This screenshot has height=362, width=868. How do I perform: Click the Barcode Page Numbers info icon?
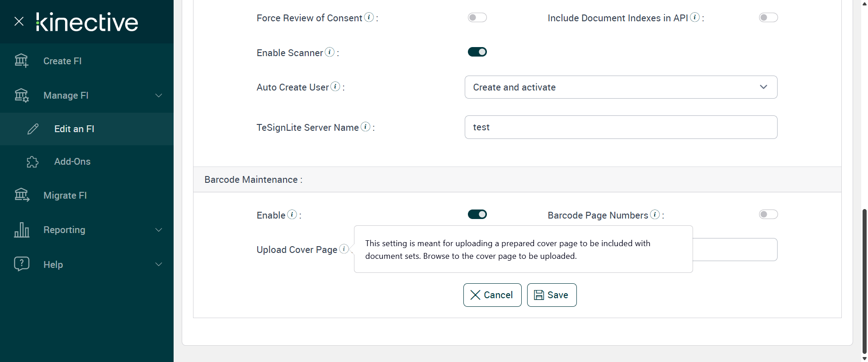(655, 214)
